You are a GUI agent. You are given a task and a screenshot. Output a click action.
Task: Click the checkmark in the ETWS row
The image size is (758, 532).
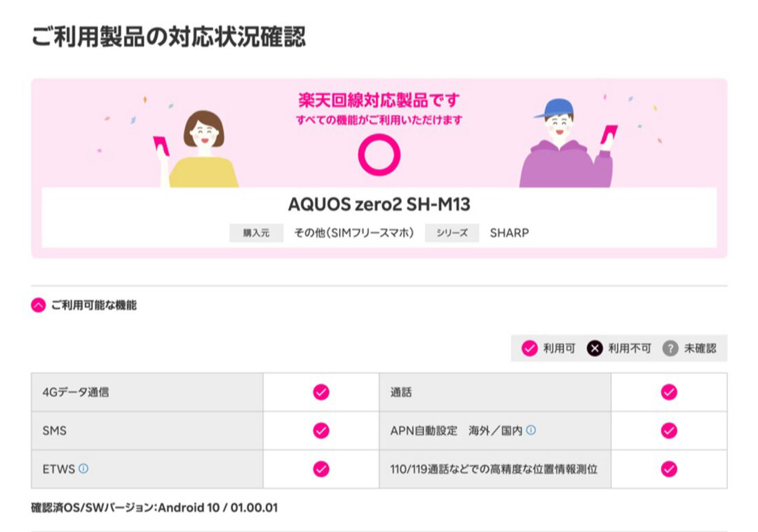(321, 469)
